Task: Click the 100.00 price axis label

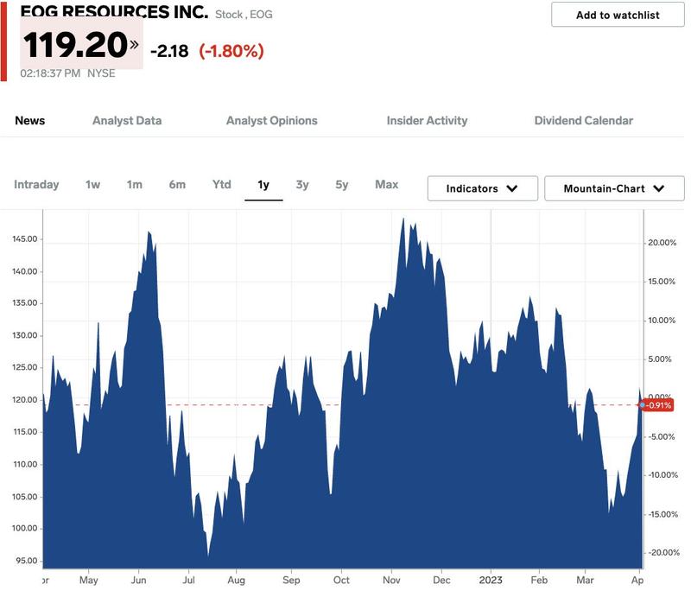Action: pos(25,528)
